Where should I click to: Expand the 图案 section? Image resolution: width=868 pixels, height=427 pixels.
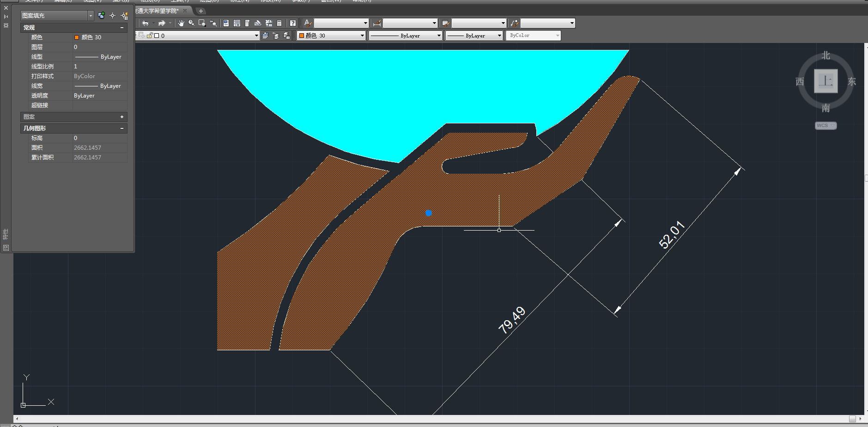(x=122, y=117)
